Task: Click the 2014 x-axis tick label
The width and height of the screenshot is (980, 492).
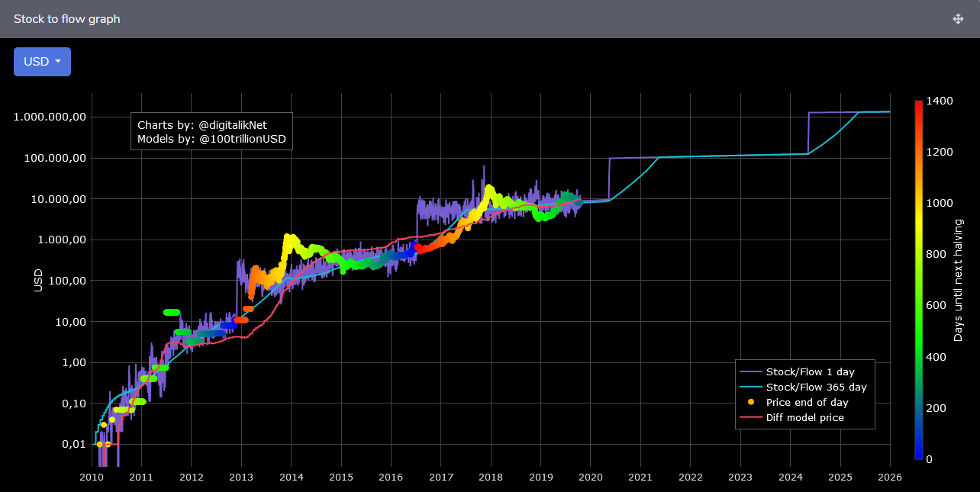Action: [x=291, y=477]
